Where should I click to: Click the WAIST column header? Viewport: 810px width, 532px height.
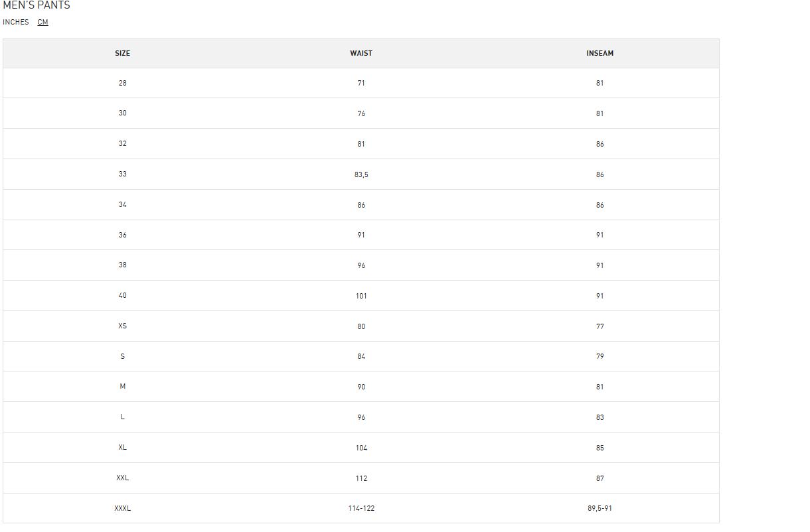pyautogui.click(x=361, y=53)
